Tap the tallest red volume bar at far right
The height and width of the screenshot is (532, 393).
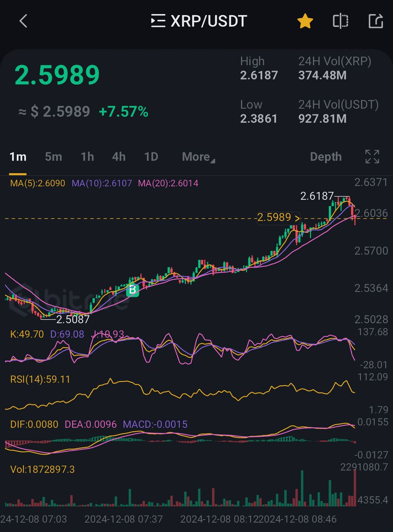[355, 488]
